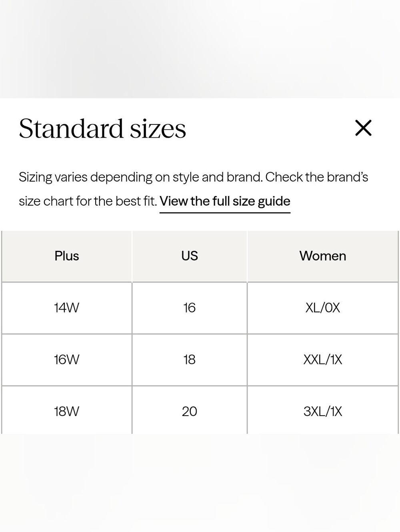Click the 14W plus size cell

67,308
